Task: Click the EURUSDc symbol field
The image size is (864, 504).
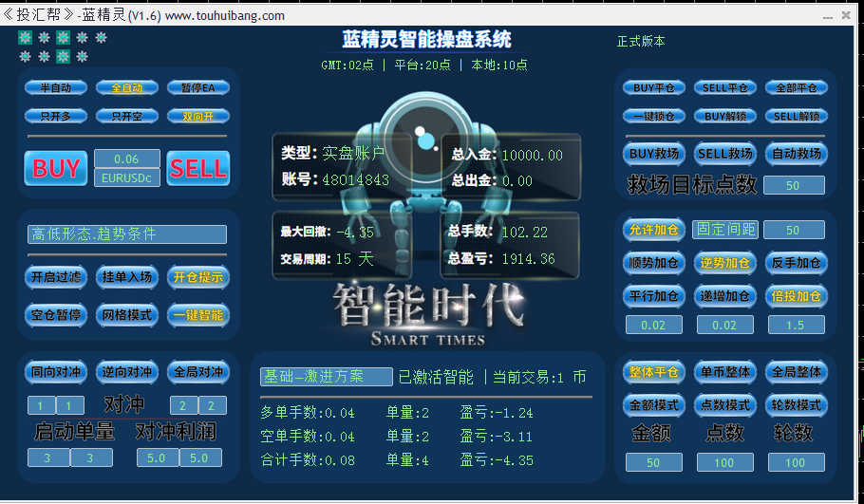Action: click(x=126, y=177)
